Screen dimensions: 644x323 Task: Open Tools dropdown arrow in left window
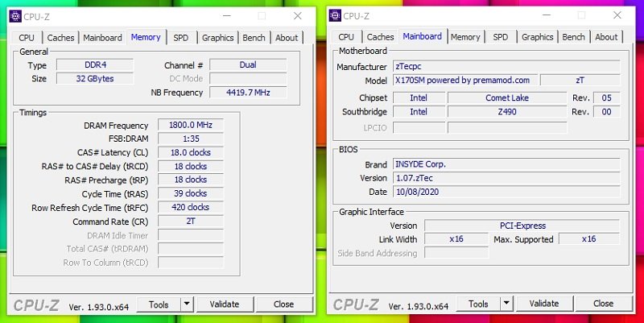[187, 304]
